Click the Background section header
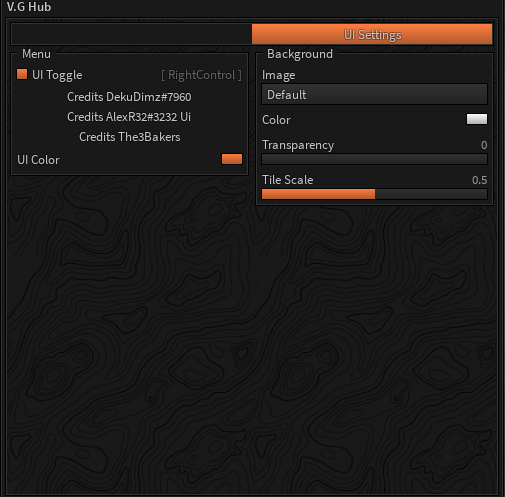The image size is (505, 497). (x=300, y=54)
